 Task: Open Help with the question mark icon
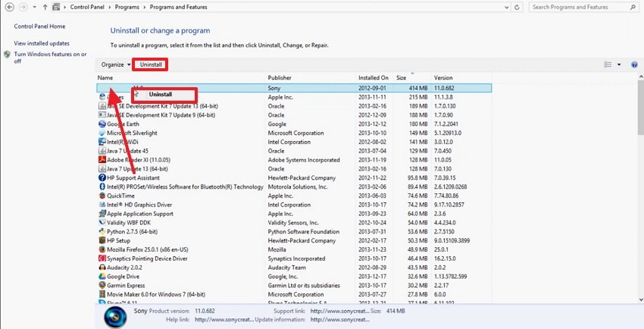click(x=634, y=64)
